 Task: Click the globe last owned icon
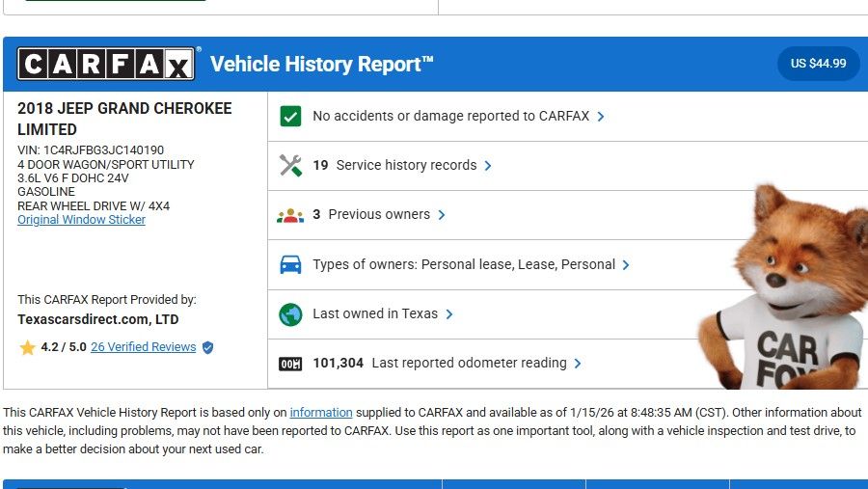pyautogui.click(x=290, y=314)
